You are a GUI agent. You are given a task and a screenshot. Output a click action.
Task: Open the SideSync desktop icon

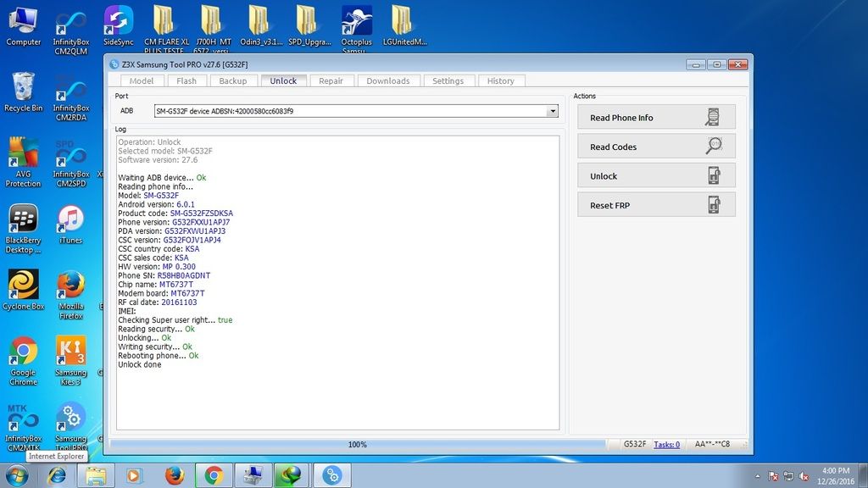[x=119, y=24]
